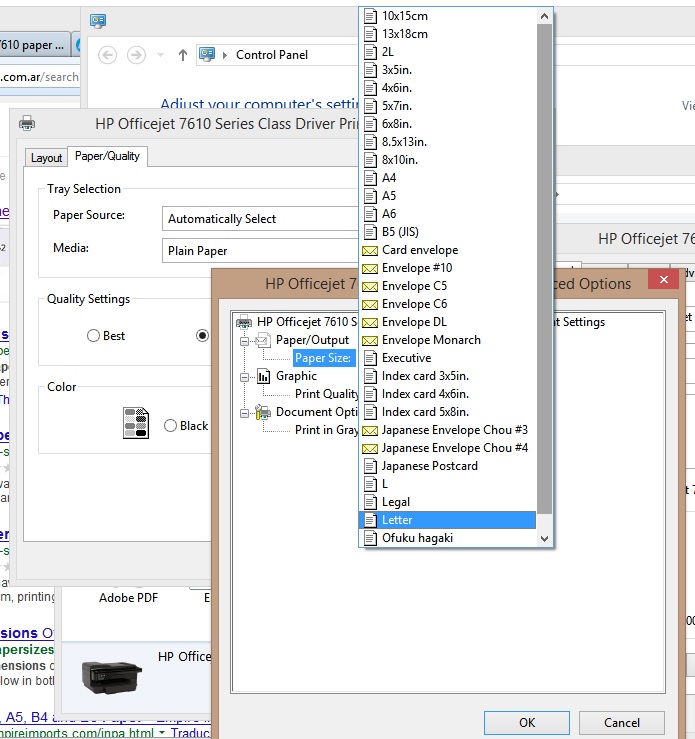
Task: Select the L paper size
Action: tap(448, 484)
